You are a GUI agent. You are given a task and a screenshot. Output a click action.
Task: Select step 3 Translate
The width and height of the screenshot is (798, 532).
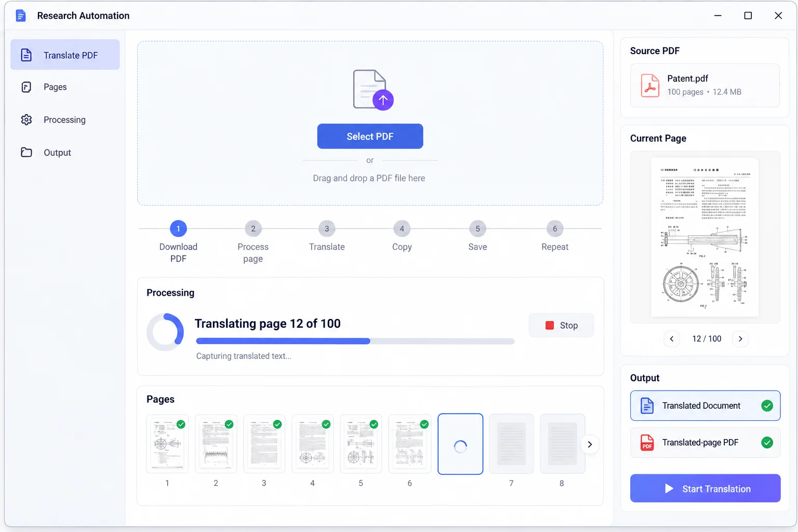click(327, 236)
